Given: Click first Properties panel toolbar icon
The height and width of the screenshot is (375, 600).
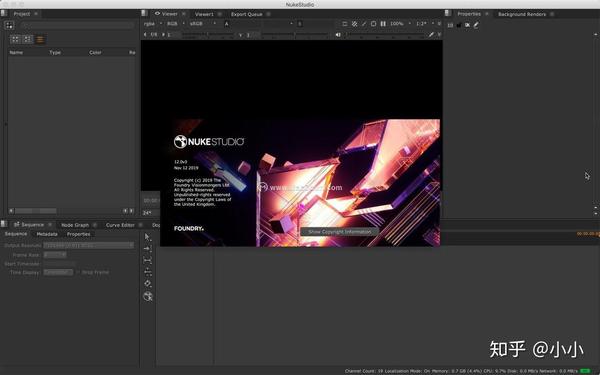Looking at the screenshot, I should point(450,25).
